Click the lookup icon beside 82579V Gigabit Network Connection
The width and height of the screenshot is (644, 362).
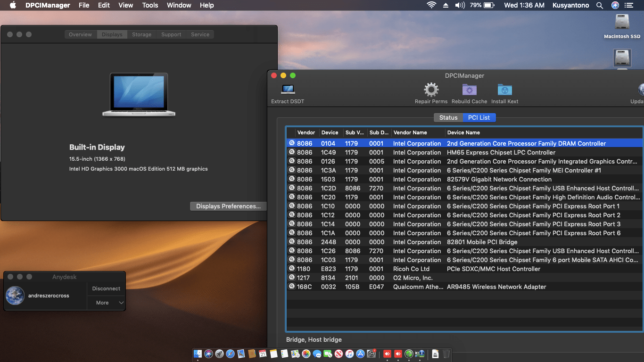coord(292,179)
